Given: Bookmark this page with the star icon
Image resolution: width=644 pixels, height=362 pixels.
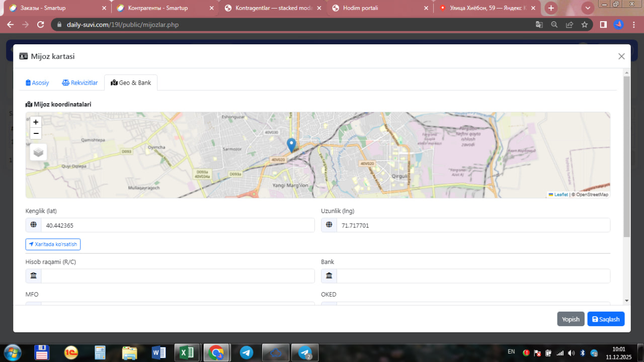Looking at the screenshot, I should click(x=584, y=24).
